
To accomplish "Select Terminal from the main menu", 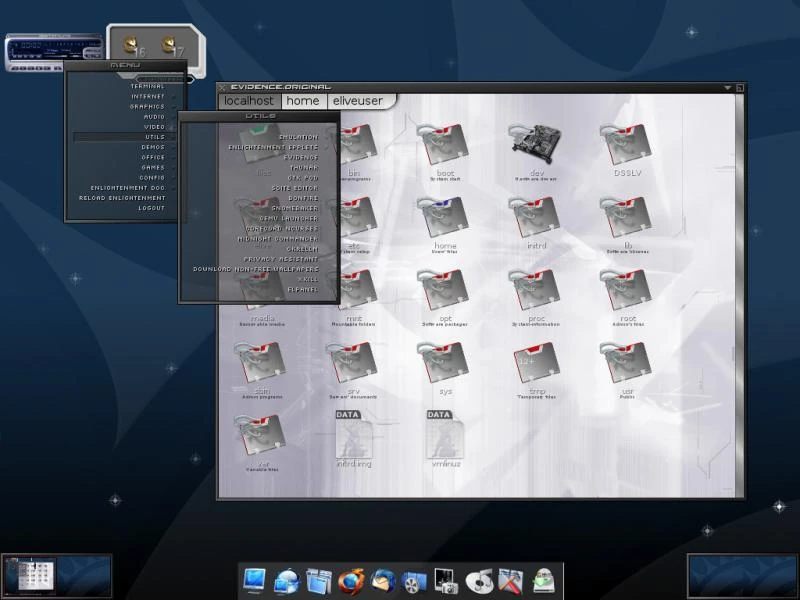I will (x=147, y=86).
